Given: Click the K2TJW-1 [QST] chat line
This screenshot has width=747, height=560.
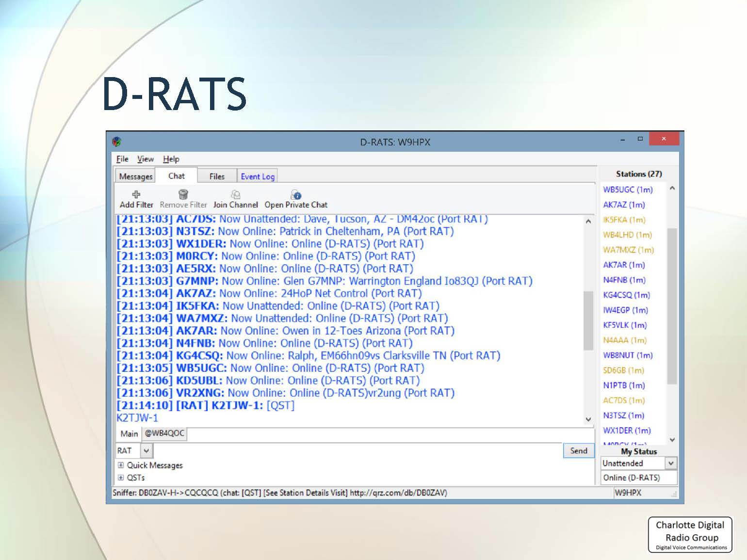Looking at the screenshot, I should 206,405.
